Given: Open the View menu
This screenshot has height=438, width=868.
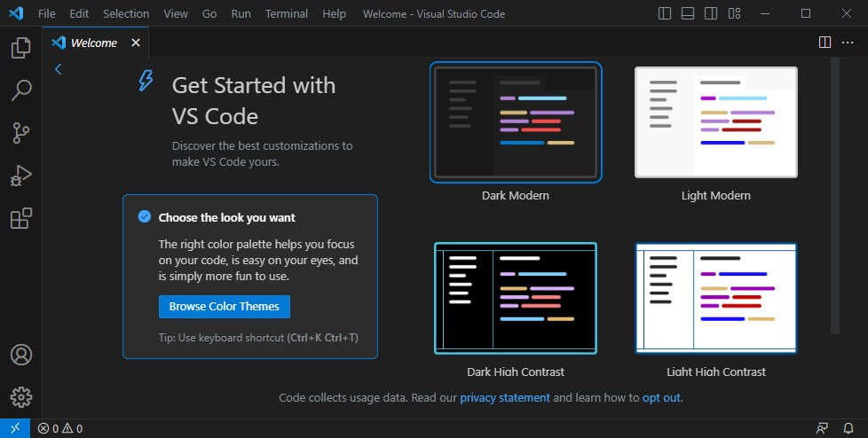Looking at the screenshot, I should [176, 14].
